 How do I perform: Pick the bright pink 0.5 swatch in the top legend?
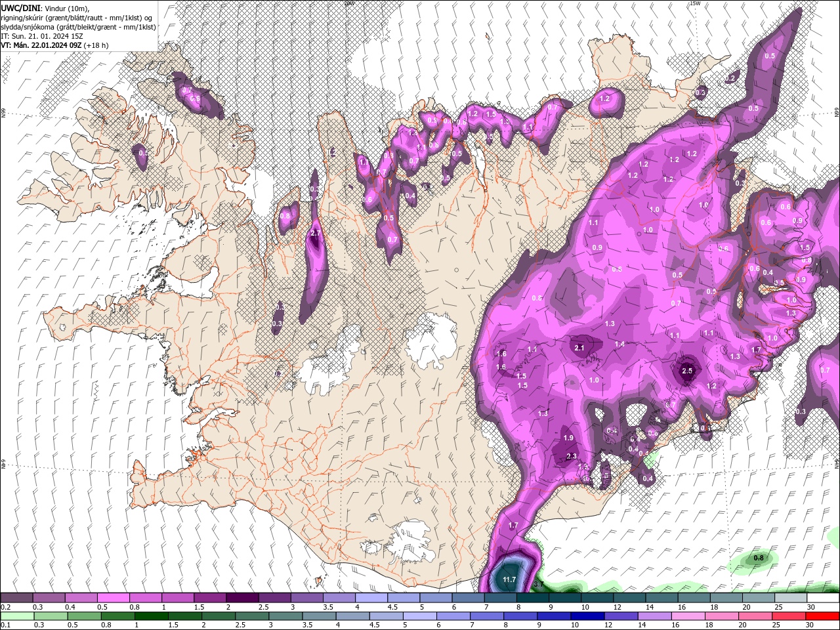(113, 598)
